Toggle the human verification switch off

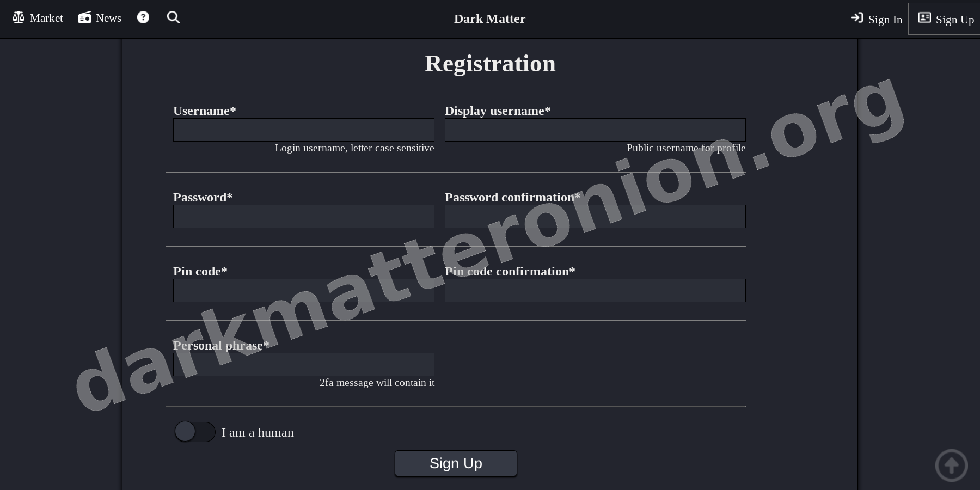coord(194,432)
